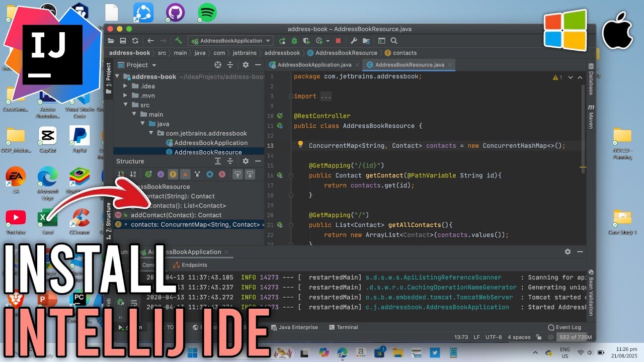Click the read-only lock icon in status bar
Screen dimensions: 644x362
[538, 337]
